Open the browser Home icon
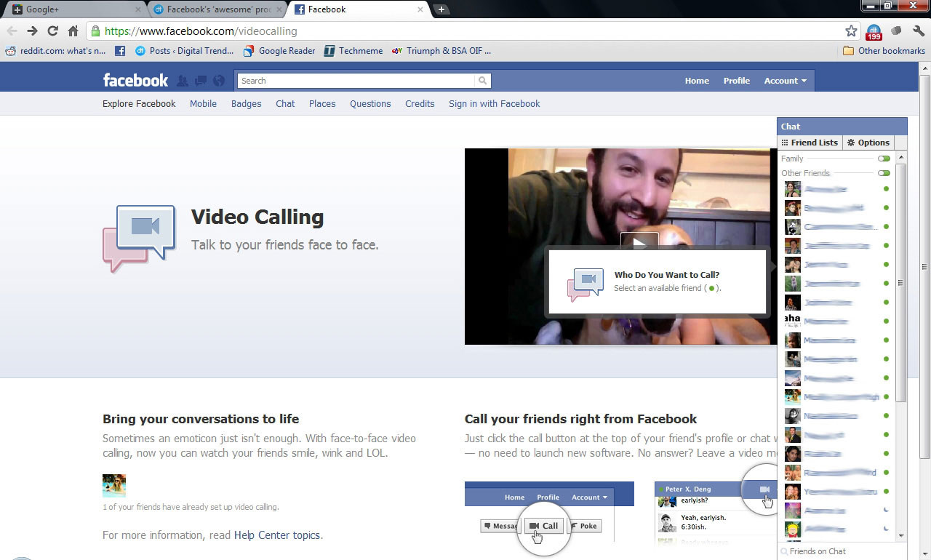 pyautogui.click(x=73, y=31)
